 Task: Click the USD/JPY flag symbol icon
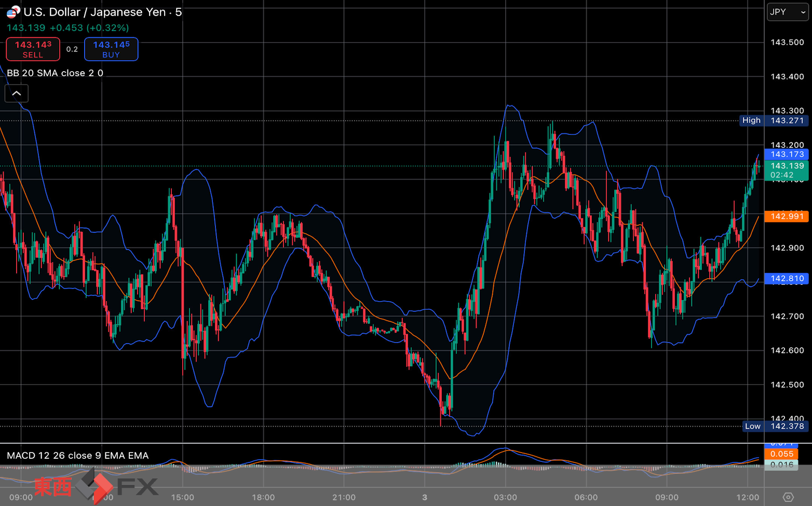[13, 12]
